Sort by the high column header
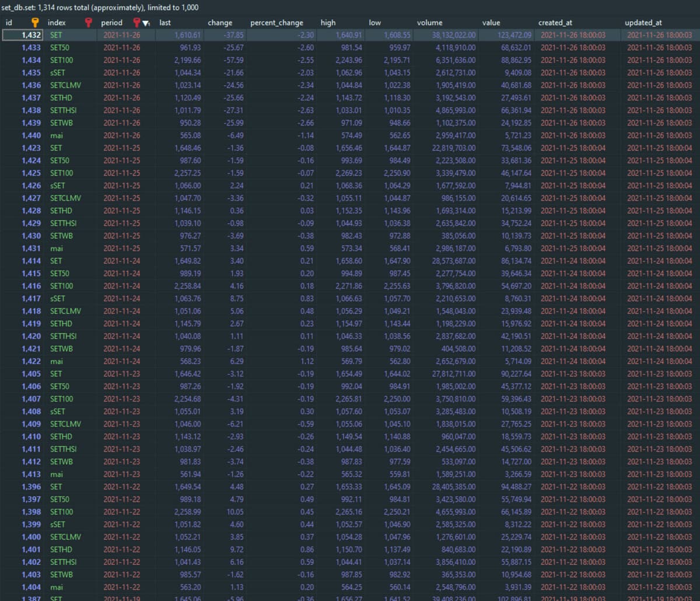The image size is (700, 601). (328, 23)
